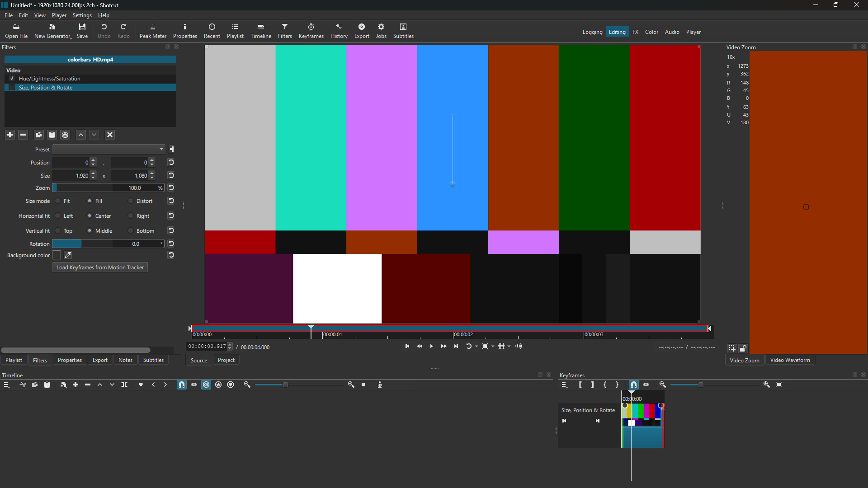Switch to the Video Waveform tab

click(x=790, y=360)
